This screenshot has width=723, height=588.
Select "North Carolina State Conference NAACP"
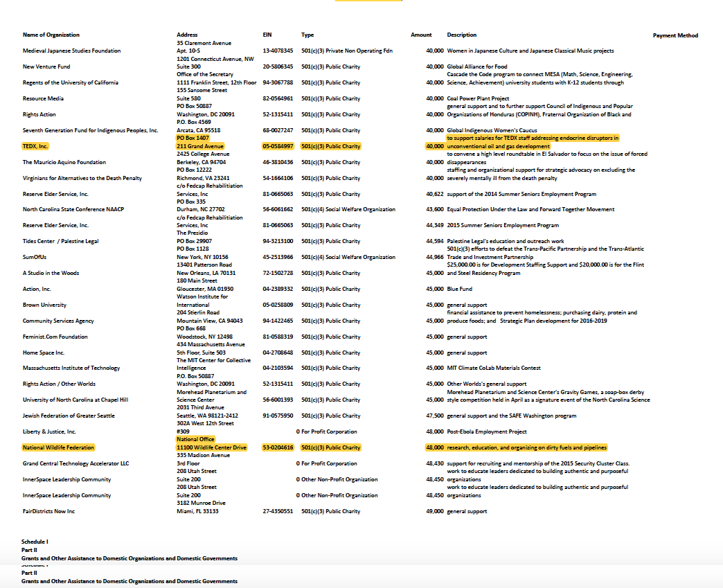pyautogui.click(x=73, y=209)
